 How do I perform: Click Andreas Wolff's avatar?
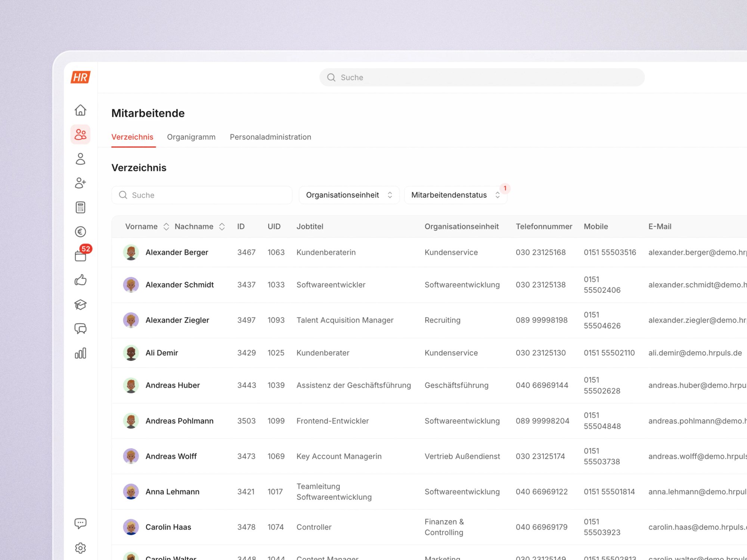(131, 456)
